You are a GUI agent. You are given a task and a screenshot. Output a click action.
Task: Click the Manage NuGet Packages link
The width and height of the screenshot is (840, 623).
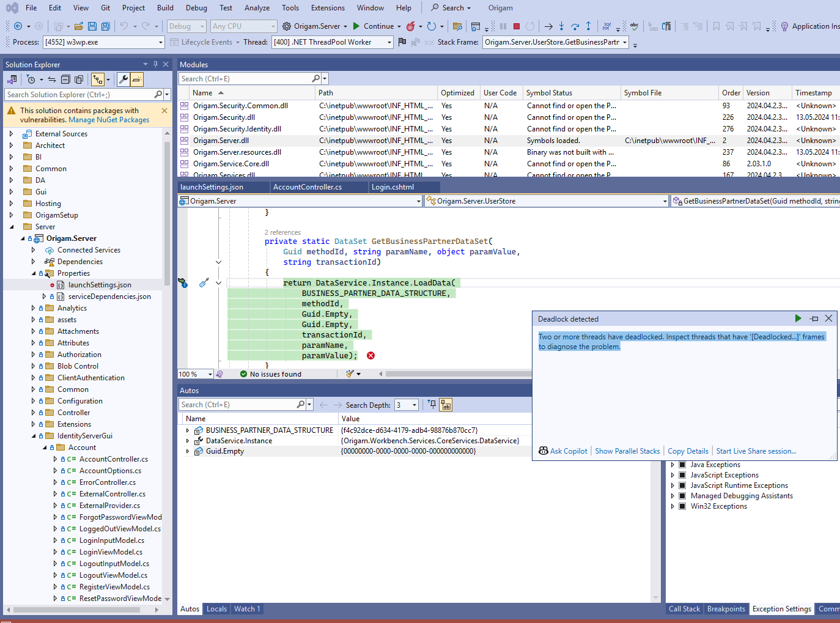[x=109, y=120]
